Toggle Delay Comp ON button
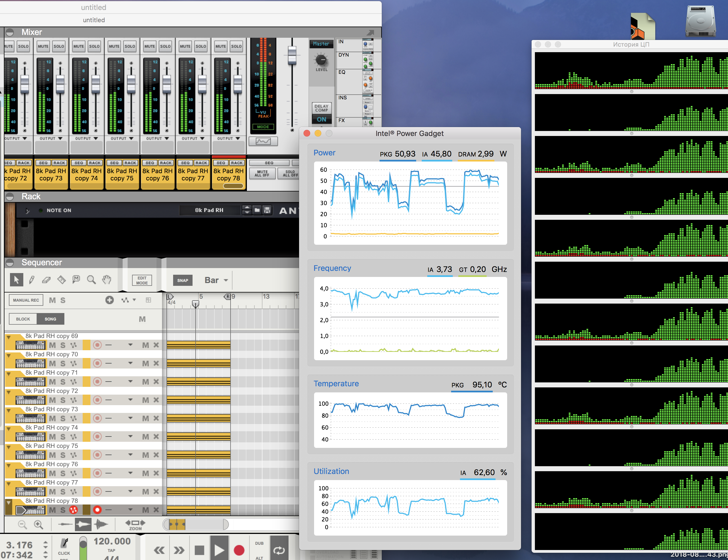 point(321,119)
